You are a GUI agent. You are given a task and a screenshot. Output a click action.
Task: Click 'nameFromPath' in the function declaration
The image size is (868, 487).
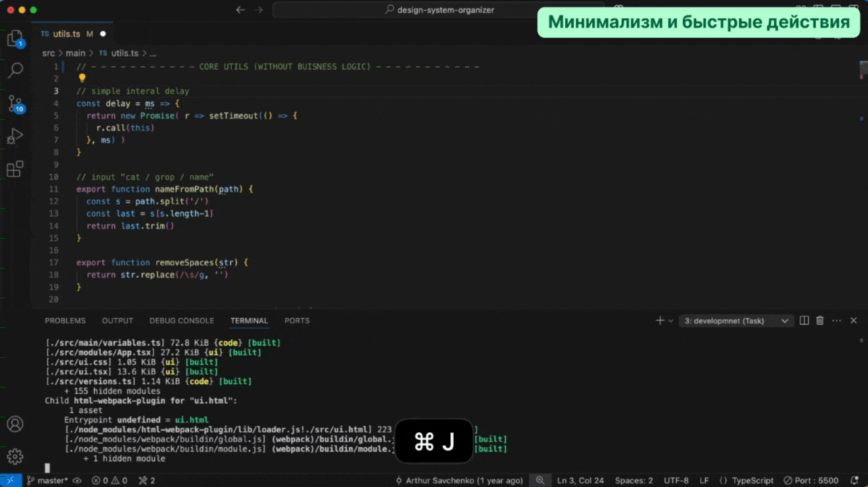pos(185,189)
